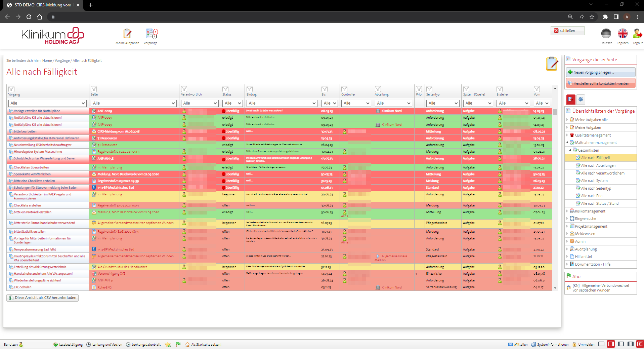The width and height of the screenshot is (644, 349).
Task: Select Alle nach Abteilungen in the sidebar
Action: click(x=598, y=165)
